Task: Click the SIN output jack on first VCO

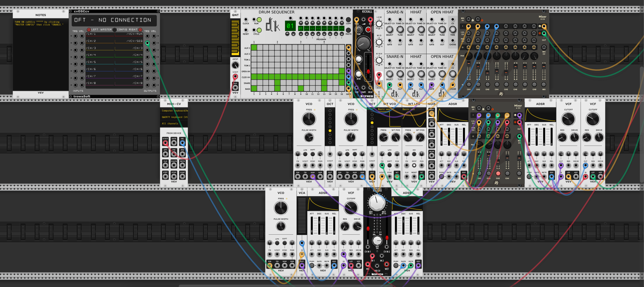Action: click(x=298, y=176)
